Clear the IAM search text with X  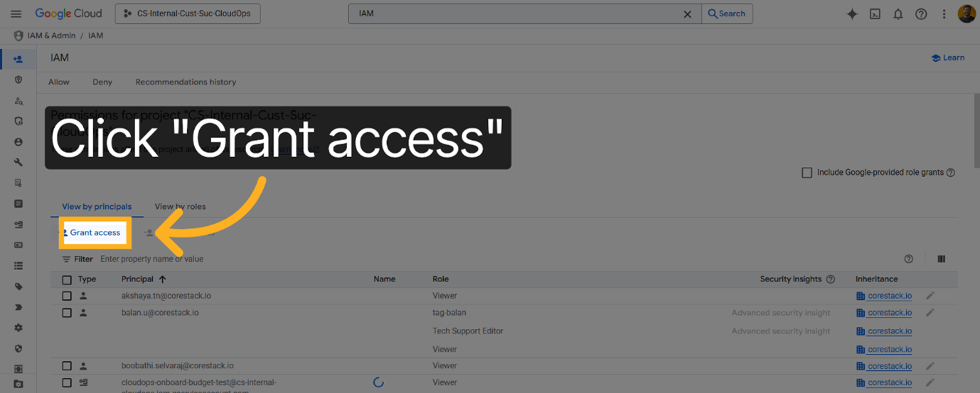tap(687, 14)
